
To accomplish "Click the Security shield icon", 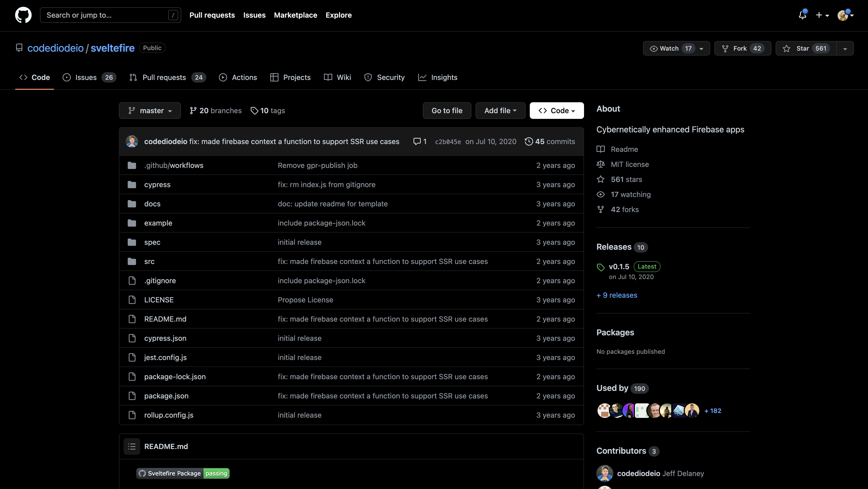I will (x=368, y=77).
